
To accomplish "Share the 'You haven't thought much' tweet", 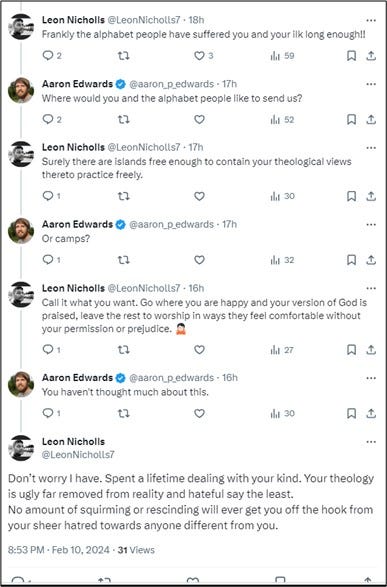I will point(371,413).
